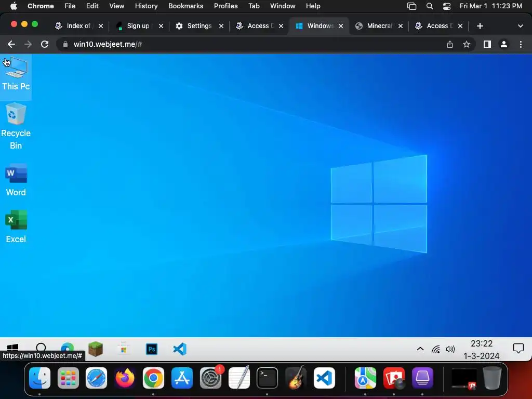Launch GarageBand from the Dock

pyautogui.click(x=296, y=378)
